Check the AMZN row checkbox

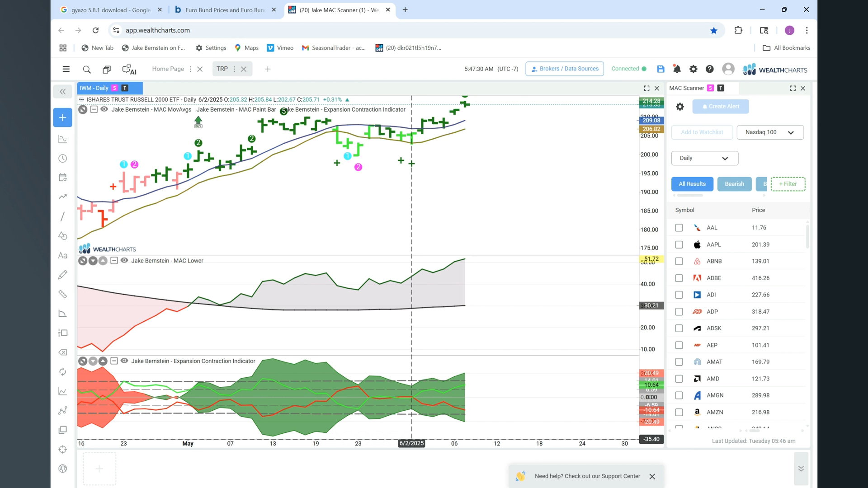(679, 412)
